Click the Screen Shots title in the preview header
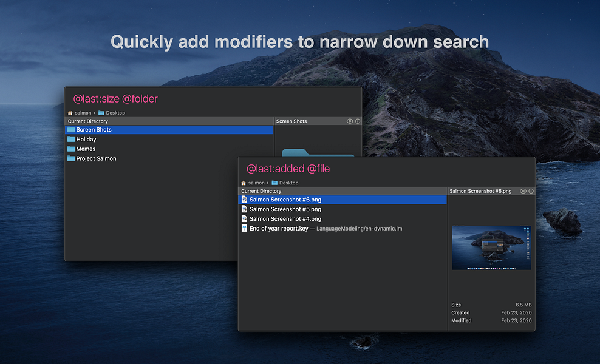 pos(291,121)
